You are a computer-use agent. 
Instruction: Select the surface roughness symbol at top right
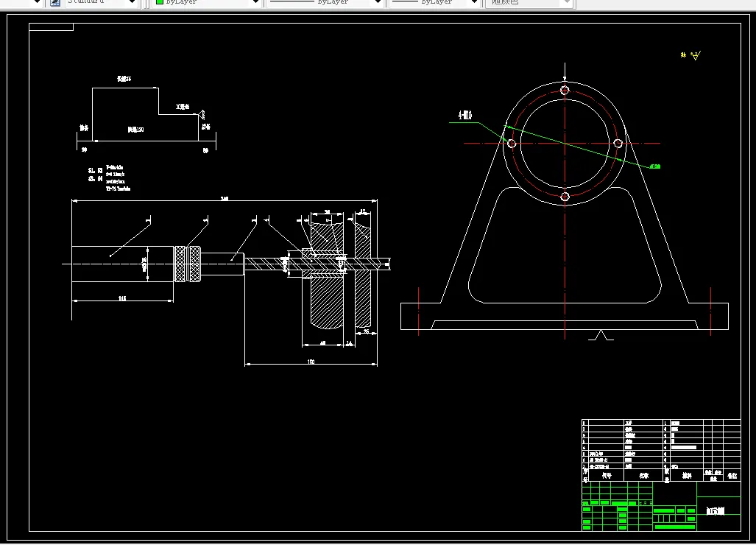point(695,55)
